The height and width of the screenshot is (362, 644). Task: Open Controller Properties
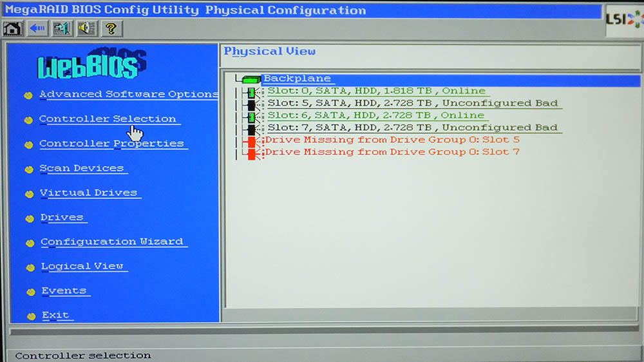[111, 144]
